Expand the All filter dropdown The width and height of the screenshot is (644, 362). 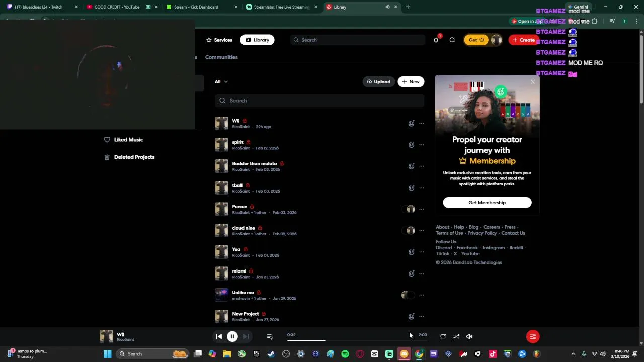pyautogui.click(x=221, y=81)
